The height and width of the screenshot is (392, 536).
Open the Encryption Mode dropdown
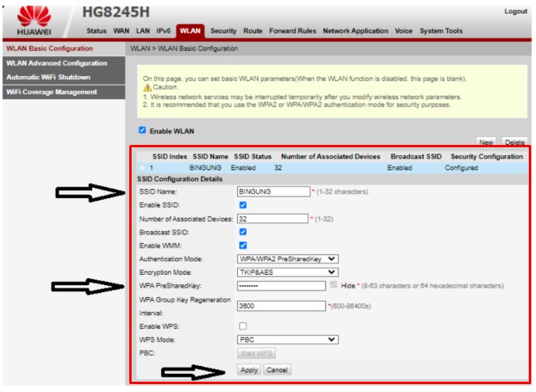click(288, 272)
